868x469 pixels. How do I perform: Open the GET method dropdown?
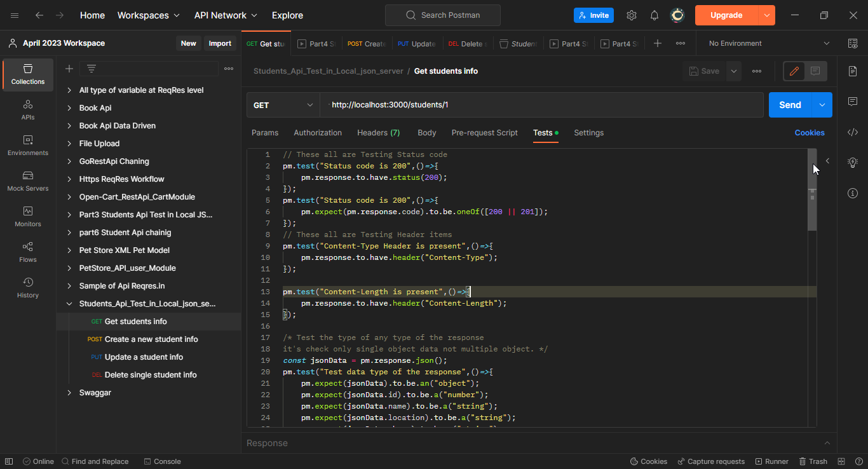tap(283, 104)
